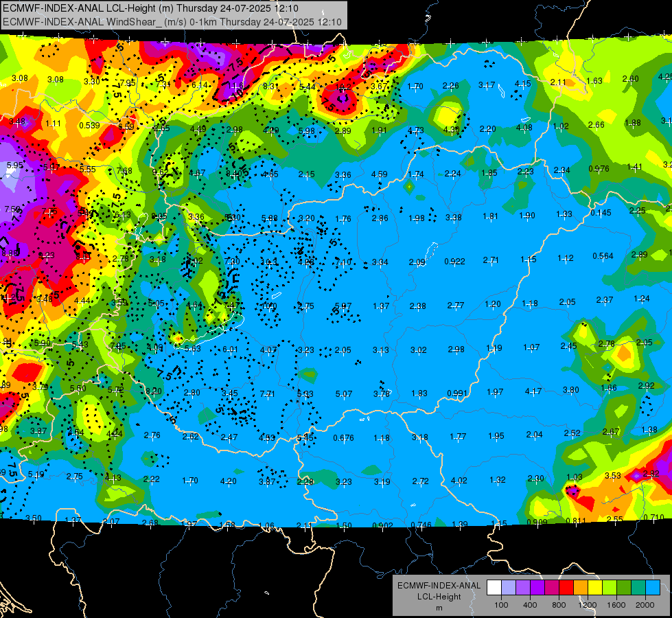Click the wind shear value 5.95
Screen dimensions: 672x618
coord(15,165)
